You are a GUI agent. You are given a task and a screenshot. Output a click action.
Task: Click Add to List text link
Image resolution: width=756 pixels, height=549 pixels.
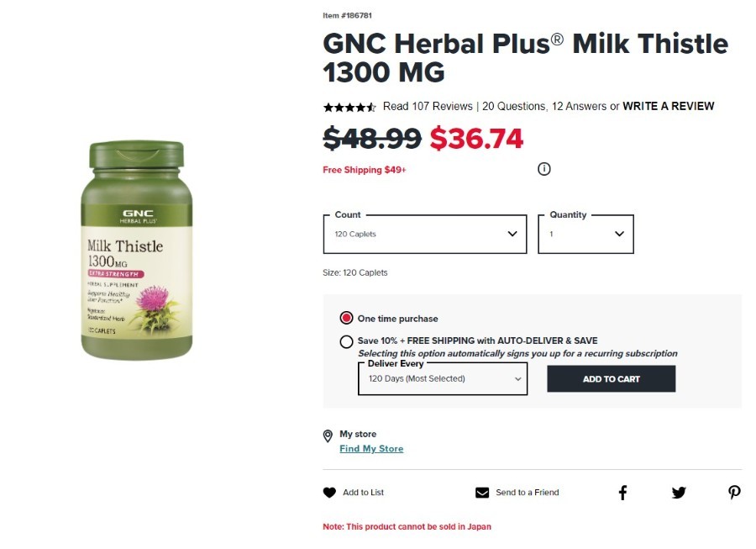[x=363, y=493]
